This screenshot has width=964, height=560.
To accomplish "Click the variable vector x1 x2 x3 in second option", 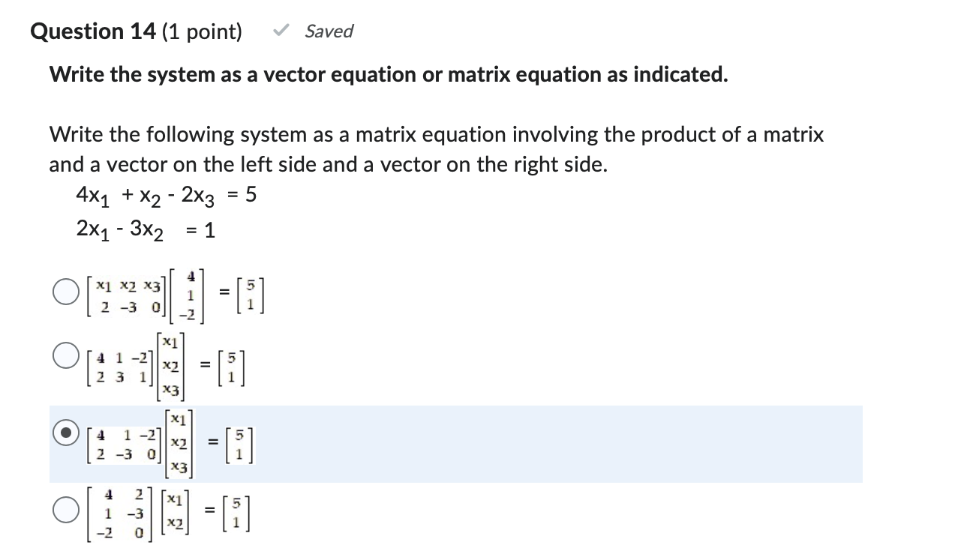I will click(x=169, y=366).
